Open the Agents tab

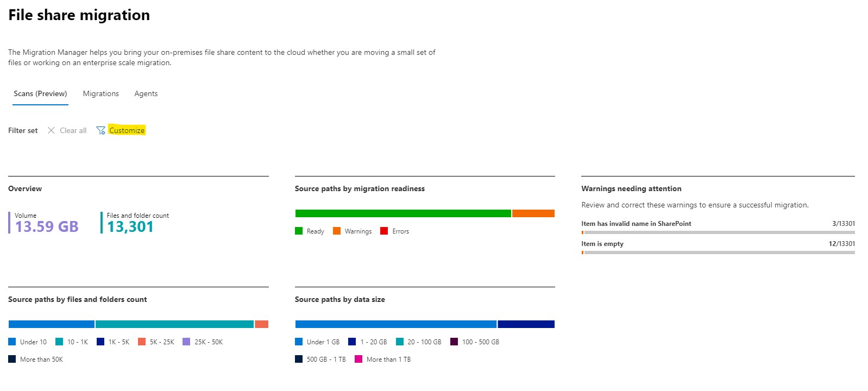pyautogui.click(x=146, y=93)
